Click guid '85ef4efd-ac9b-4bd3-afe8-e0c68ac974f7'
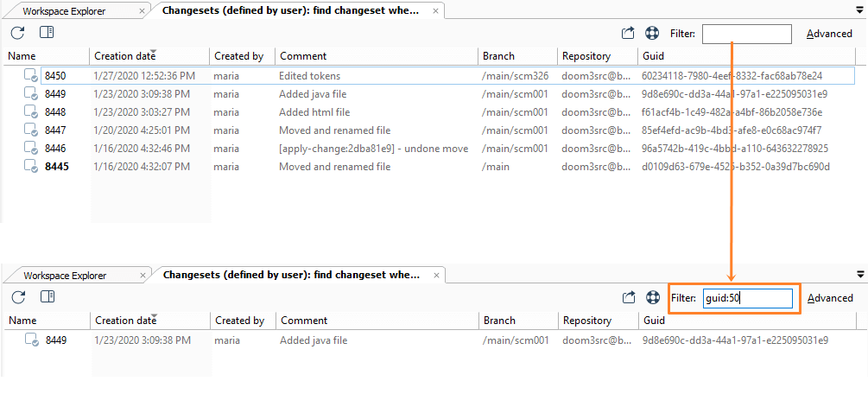 732,130
